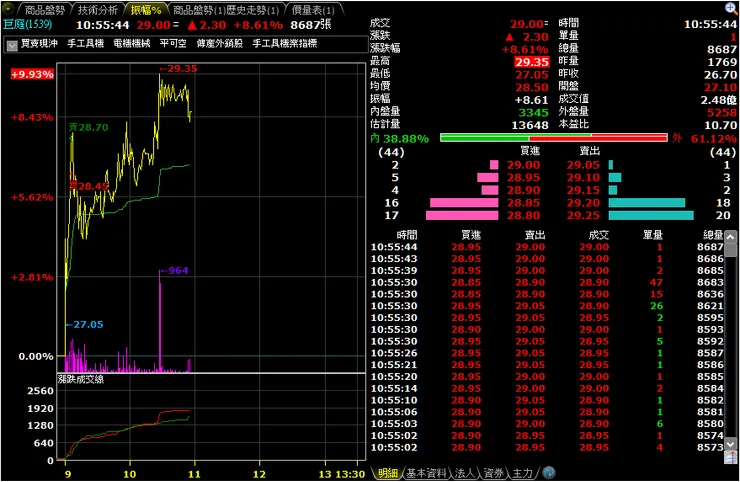Click the 傳產外銷股 category link
The image size is (740, 482).
[x=219, y=44]
